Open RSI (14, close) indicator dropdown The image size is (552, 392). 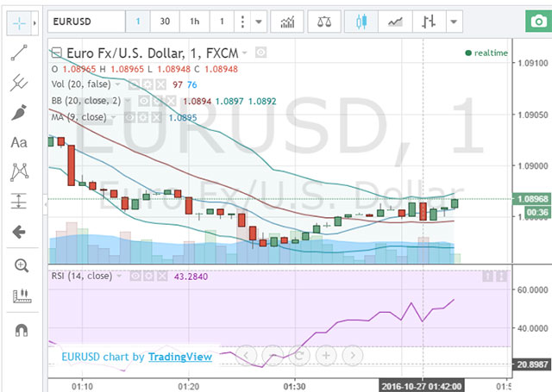pos(119,277)
